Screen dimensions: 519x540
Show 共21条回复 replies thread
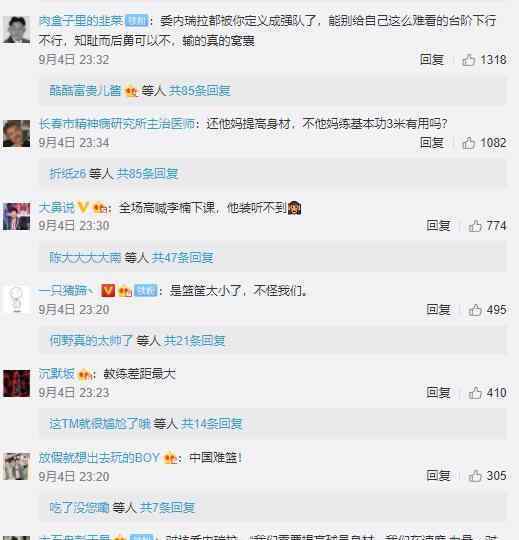coord(194,341)
